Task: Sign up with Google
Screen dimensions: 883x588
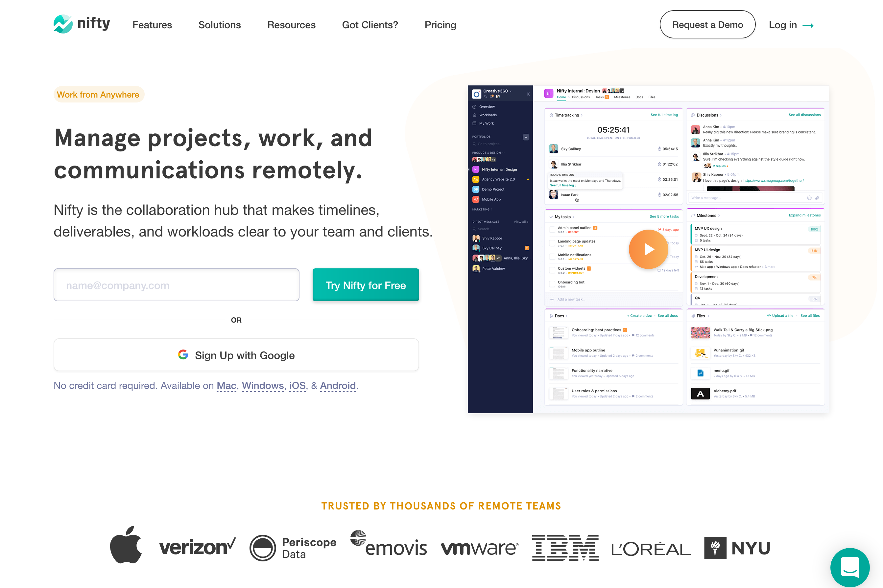Action: click(x=236, y=355)
